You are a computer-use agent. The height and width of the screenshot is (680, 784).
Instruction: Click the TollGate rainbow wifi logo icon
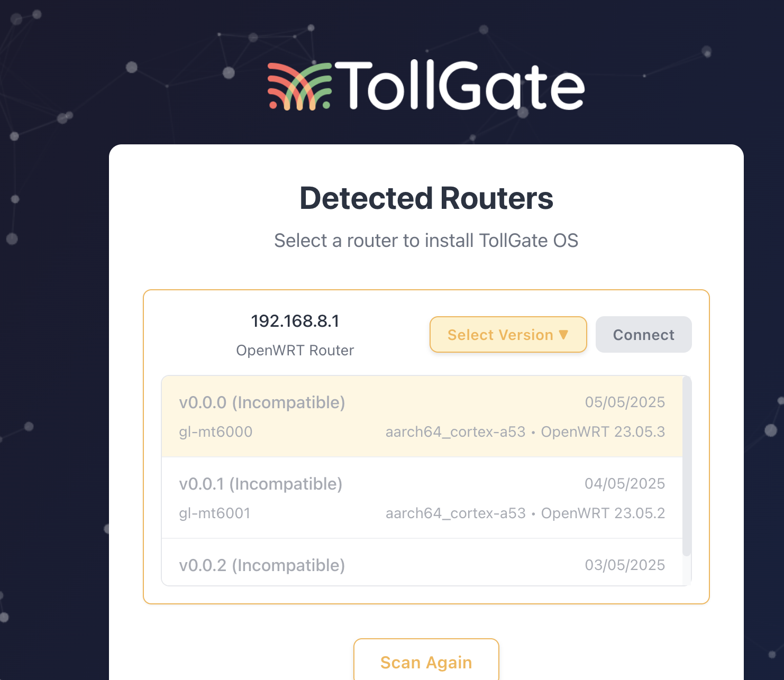(299, 86)
